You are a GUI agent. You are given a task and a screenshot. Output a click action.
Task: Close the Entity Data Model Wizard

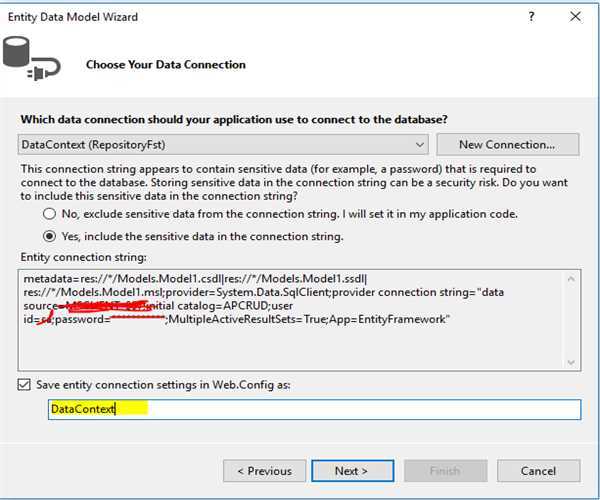click(x=575, y=17)
